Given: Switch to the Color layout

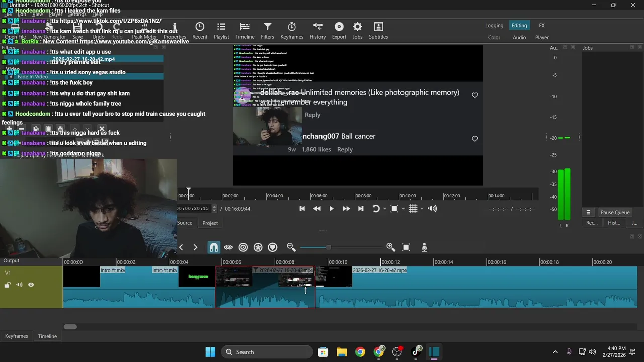Looking at the screenshot, I should click(x=494, y=37).
